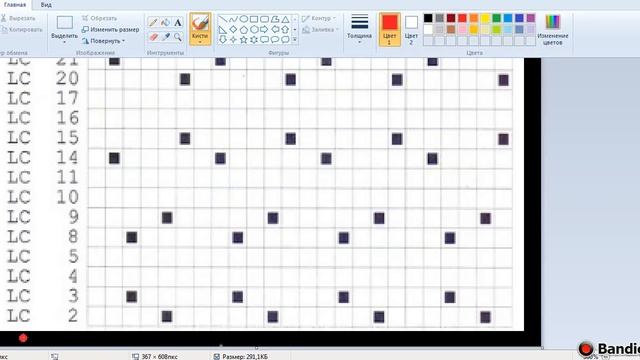Switch to the Вид ribbon tab
Viewport: 640px width, 360px height.
pyautogui.click(x=46, y=5)
